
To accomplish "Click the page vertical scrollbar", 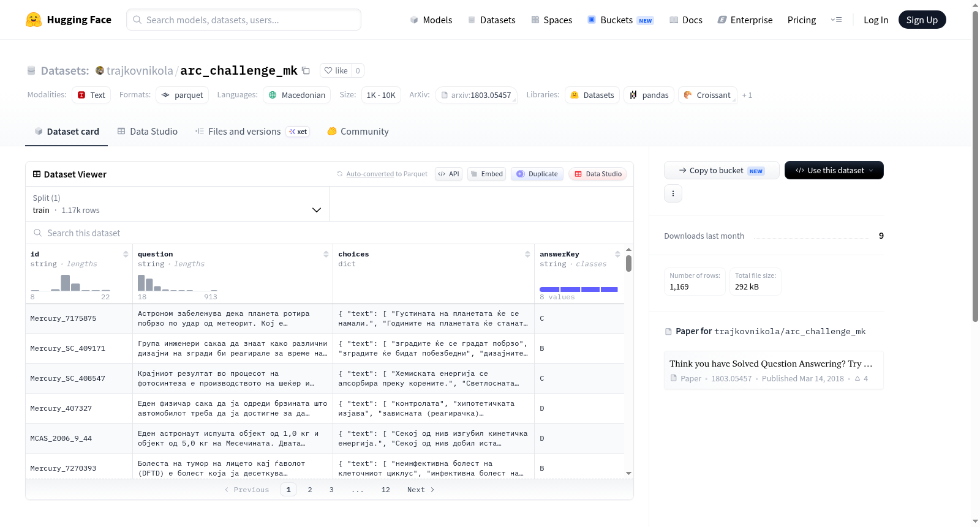I will (x=975, y=166).
